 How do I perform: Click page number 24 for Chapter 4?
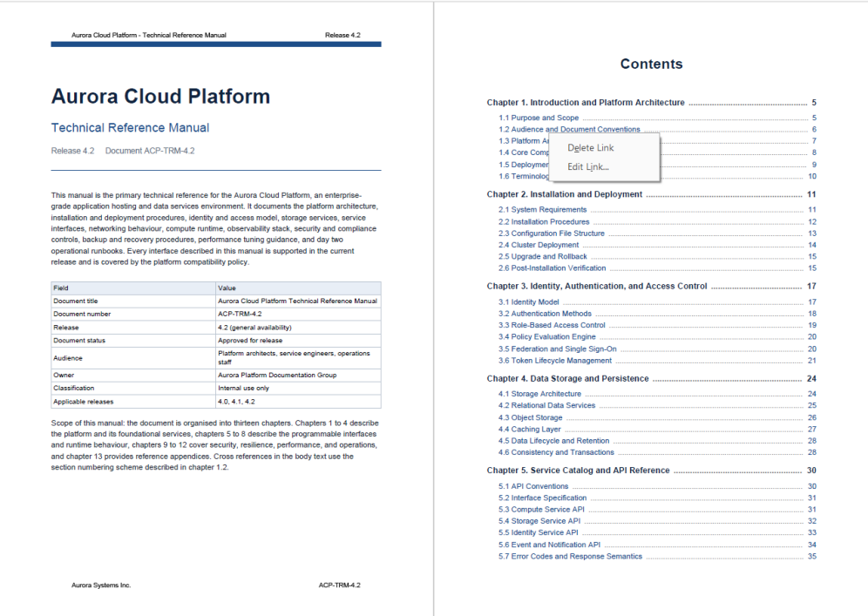pos(811,378)
